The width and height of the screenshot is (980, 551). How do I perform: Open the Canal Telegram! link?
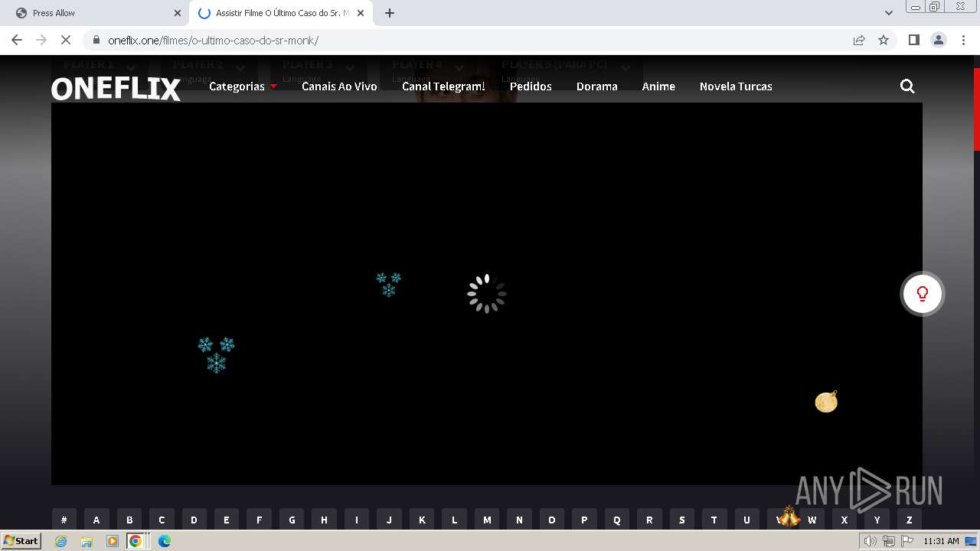(x=443, y=86)
